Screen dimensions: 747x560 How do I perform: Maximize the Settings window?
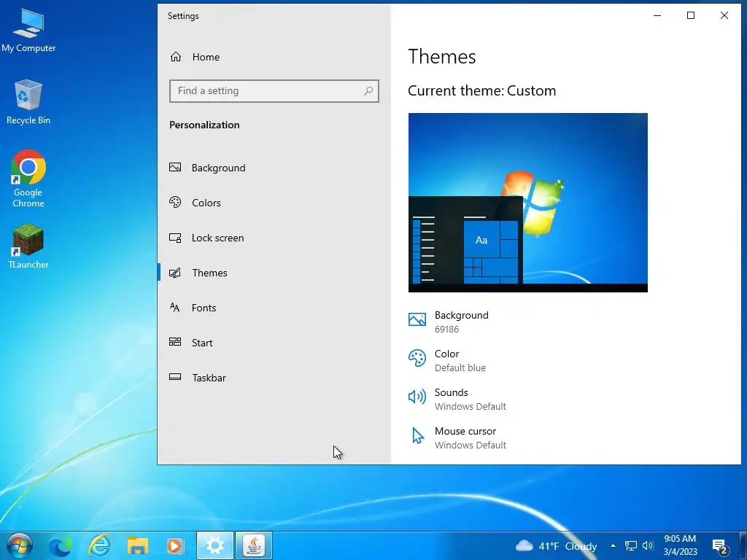(691, 16)
